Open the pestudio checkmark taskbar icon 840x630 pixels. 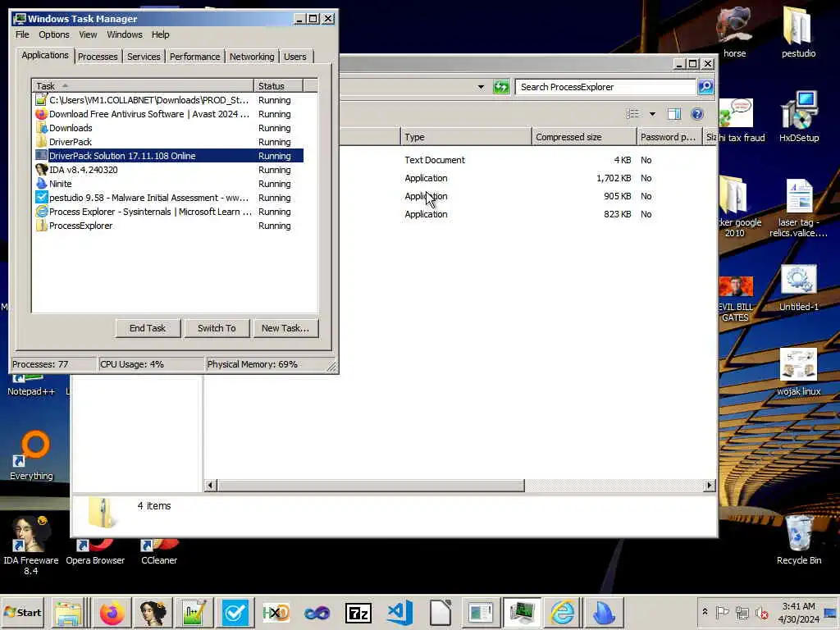pyautogui.click(x=235, y=612)
